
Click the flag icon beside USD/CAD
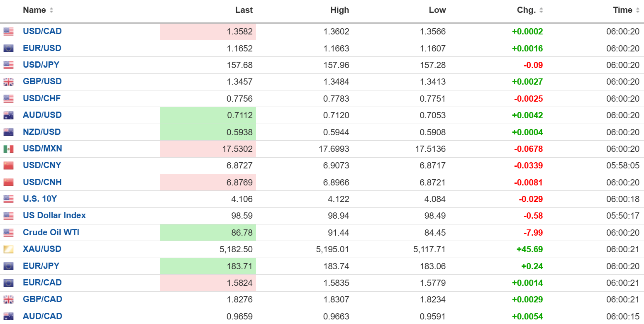point(8,32)
